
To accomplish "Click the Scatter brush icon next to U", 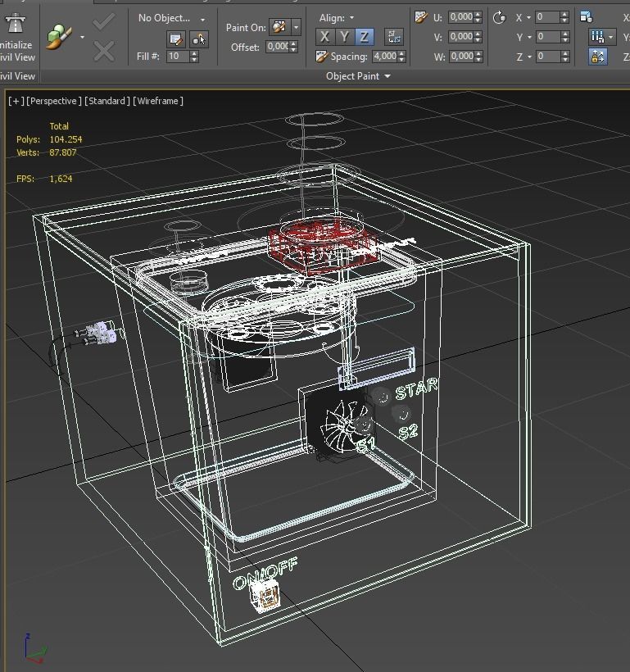I will [421, 17].
